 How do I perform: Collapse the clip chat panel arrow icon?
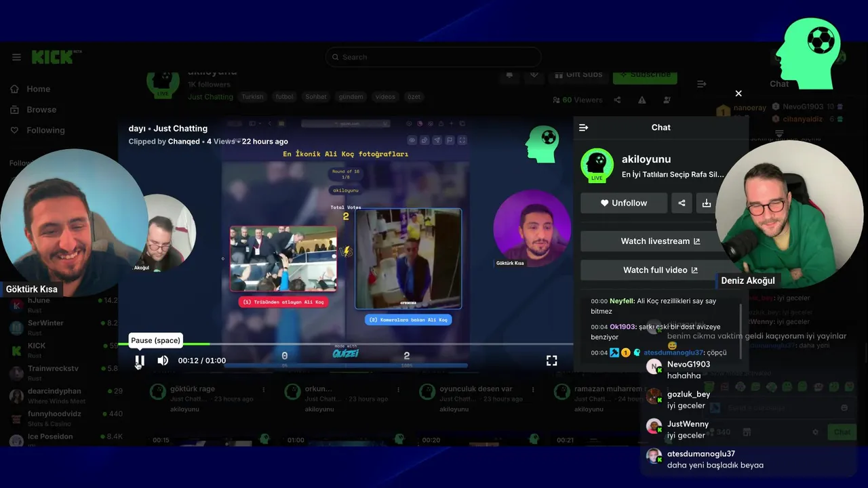click(x=583, y=127)
